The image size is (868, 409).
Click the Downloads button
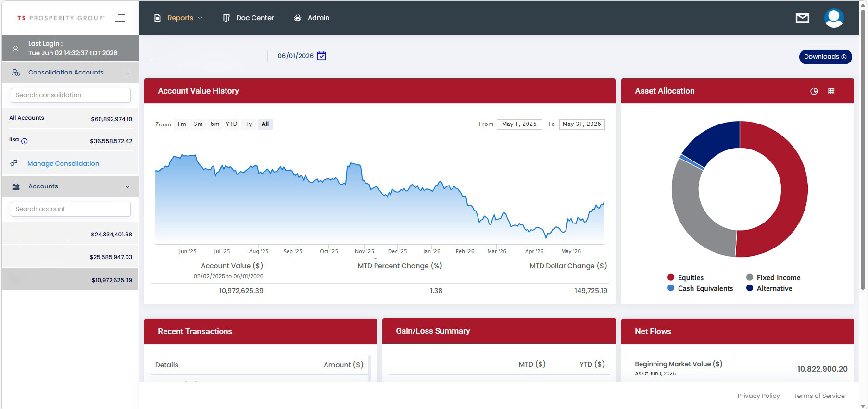point(825,57)
